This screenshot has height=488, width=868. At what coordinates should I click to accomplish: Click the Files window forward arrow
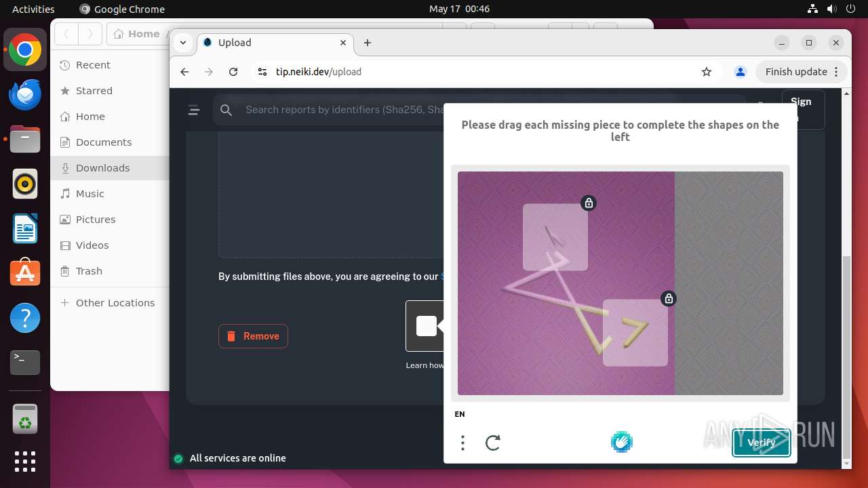point(90,33)
